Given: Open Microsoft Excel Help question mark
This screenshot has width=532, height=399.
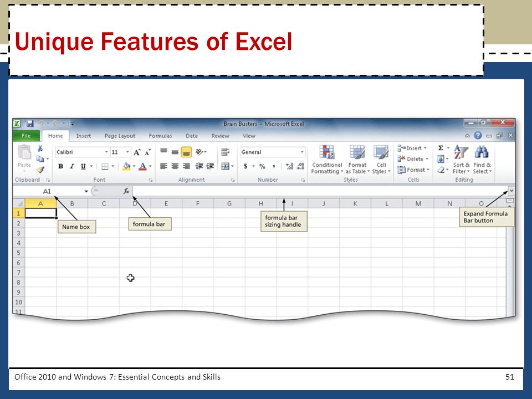Looking at the screenshot, I should 478,135.
